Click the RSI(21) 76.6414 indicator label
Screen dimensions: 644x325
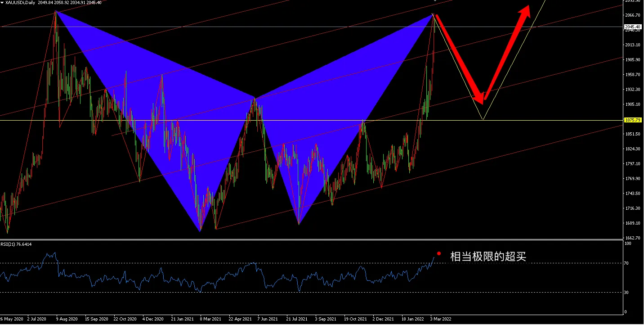tap(16, 244)
